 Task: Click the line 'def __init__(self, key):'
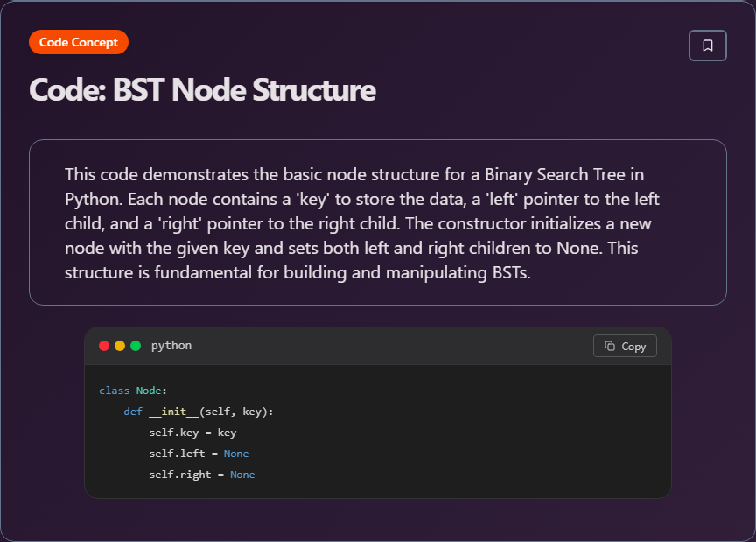point(199,412)
